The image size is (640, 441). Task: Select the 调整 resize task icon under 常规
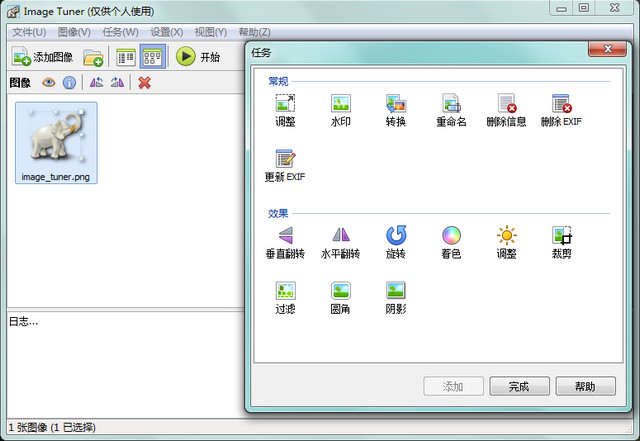pyautogui.click(x=285, y=111)
